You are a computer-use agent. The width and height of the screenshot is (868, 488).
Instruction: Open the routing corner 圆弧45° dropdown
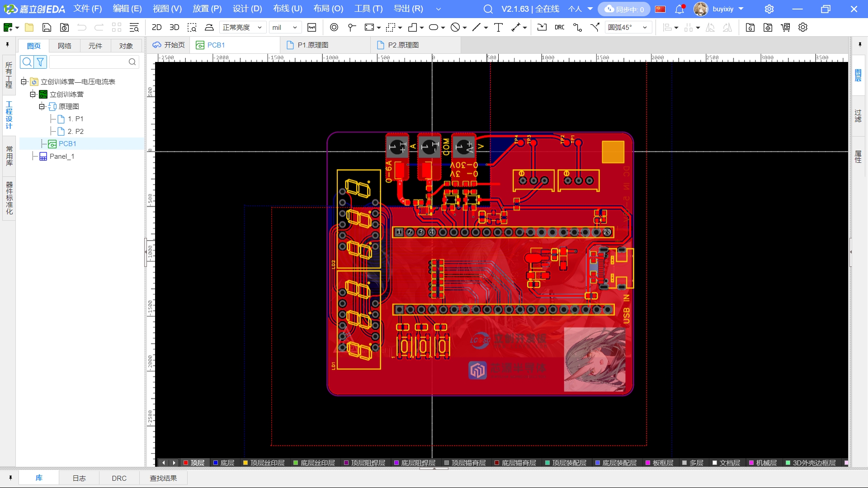pos(628,28)
